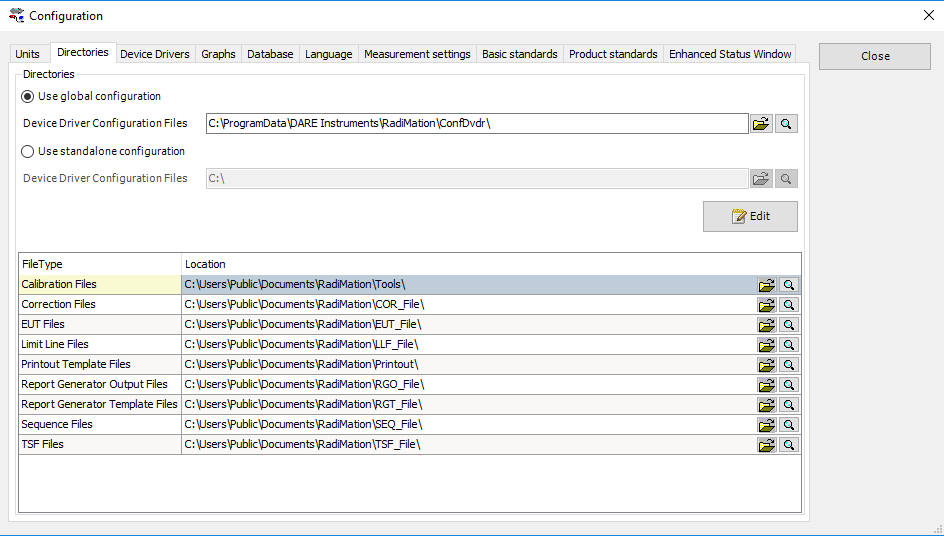Go to Enhanced Status Window tab
944x536 pixels.
coord(730,54)
